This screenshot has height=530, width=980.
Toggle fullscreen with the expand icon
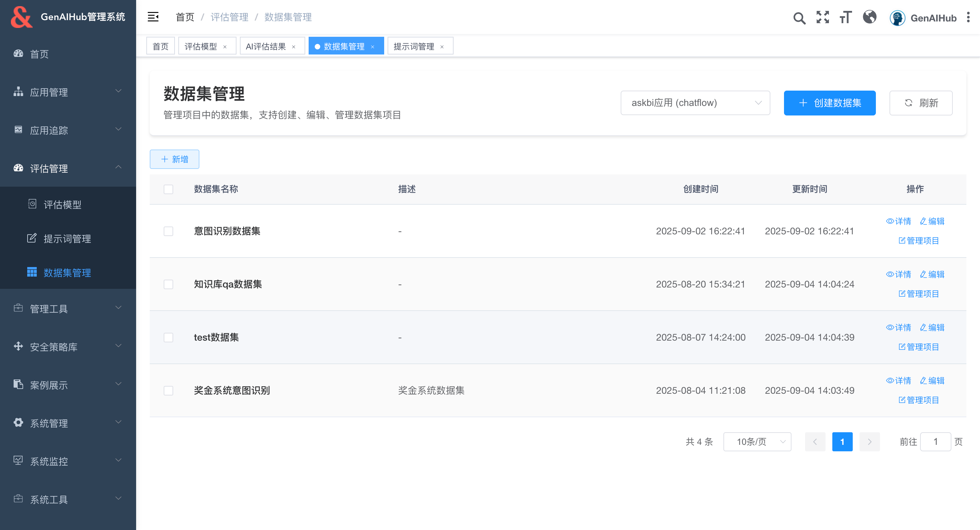point(822,17)
